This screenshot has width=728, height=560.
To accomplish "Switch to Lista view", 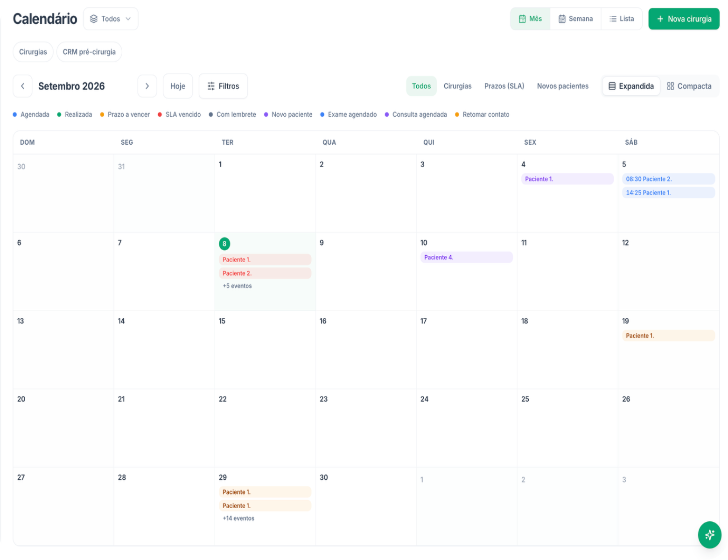I will 622,19.
